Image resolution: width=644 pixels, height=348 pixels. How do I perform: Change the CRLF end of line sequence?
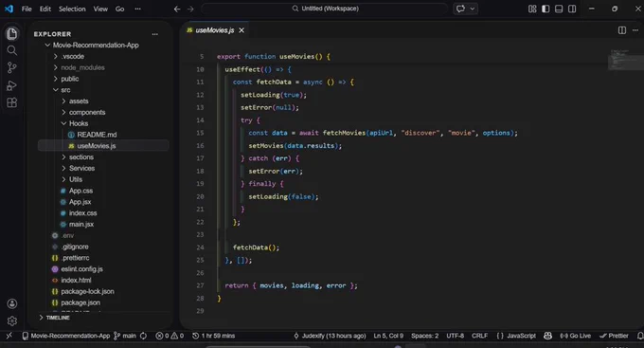(x=480, y=336)
